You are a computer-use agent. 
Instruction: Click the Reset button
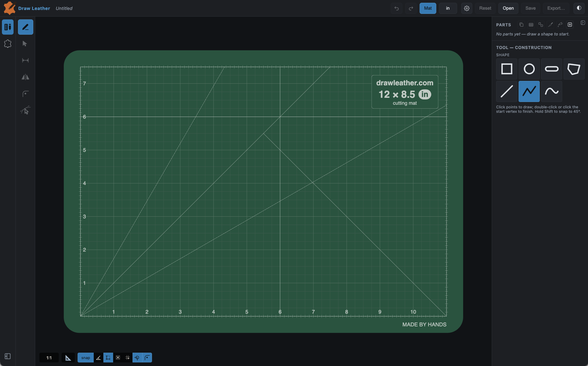click(x=485, y=8)
